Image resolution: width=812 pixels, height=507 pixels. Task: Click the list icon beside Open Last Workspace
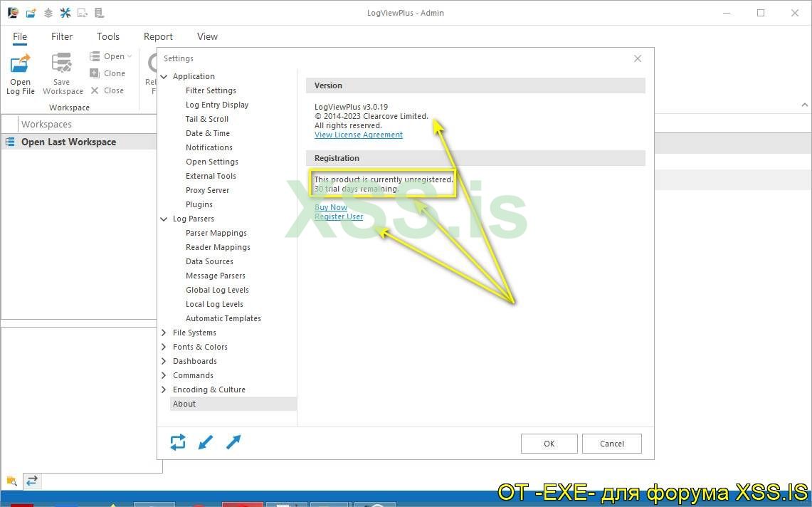pos(10,142)
